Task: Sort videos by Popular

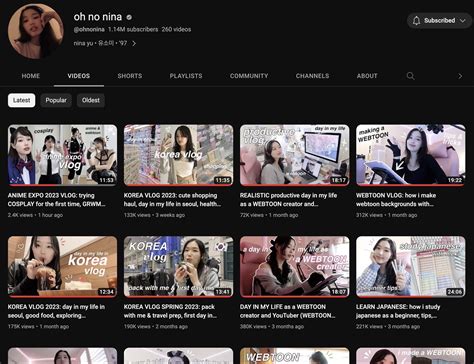Action: [56, 100]
